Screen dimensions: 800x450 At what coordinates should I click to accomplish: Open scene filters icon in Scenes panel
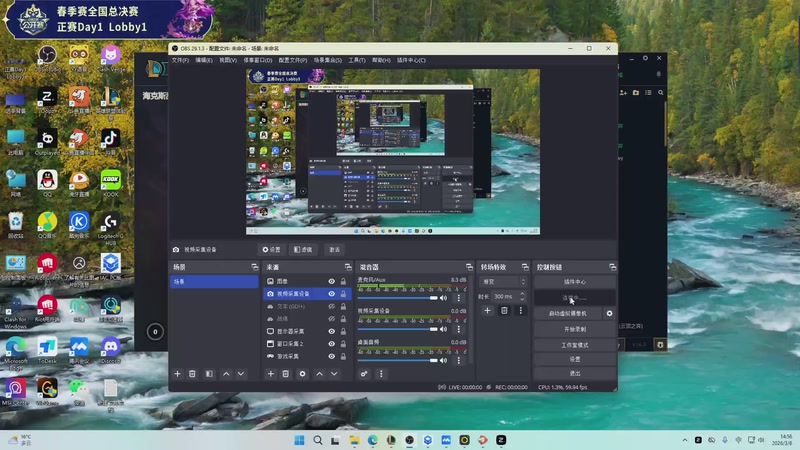coord(209,374)
